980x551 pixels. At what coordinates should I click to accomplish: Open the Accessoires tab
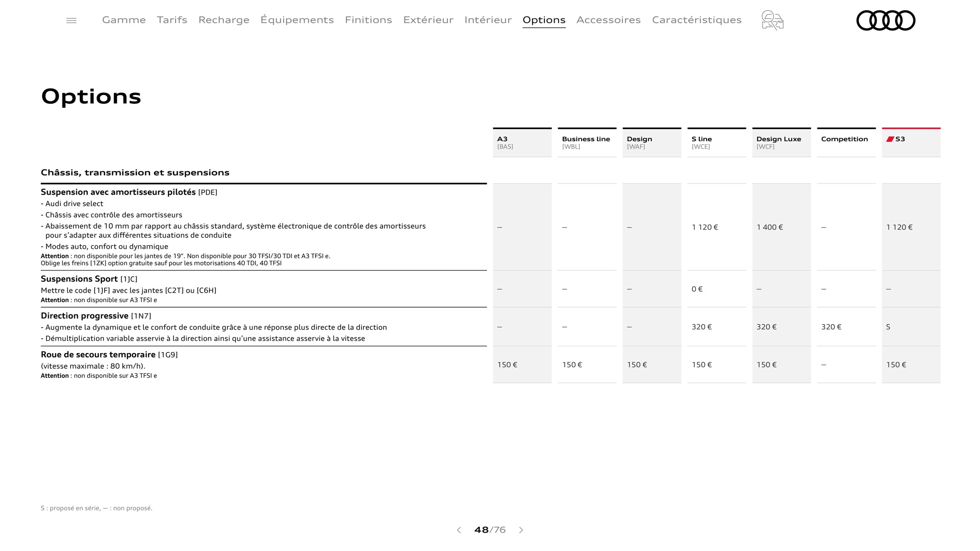[608, 20]
